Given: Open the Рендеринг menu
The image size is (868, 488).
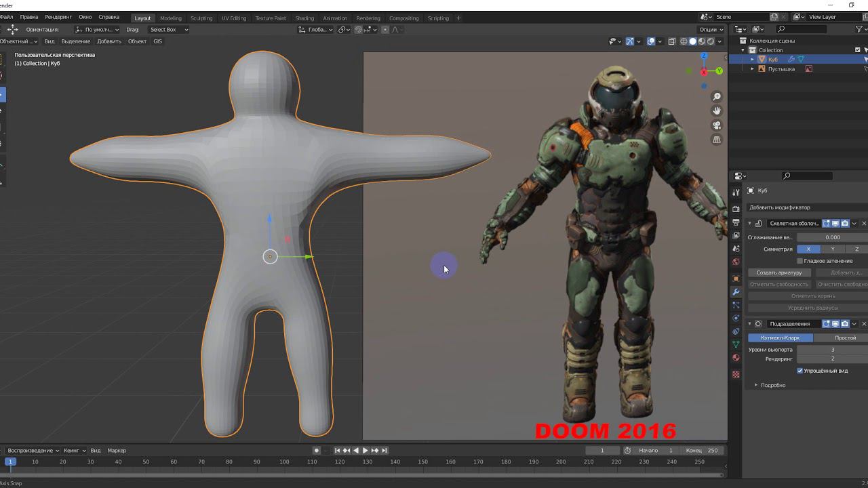Looking at the screenshot, I should (x=58, y=17).
